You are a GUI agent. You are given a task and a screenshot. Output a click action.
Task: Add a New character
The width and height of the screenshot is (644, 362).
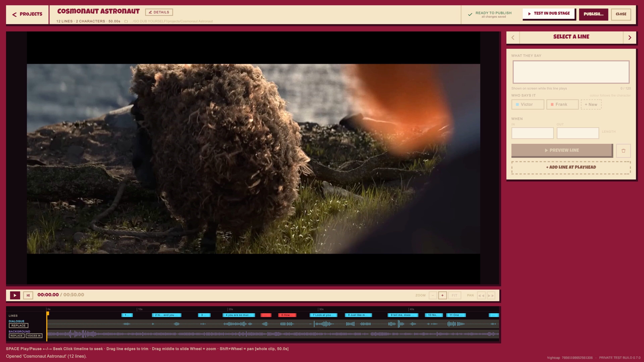click(x=591, y=104)
